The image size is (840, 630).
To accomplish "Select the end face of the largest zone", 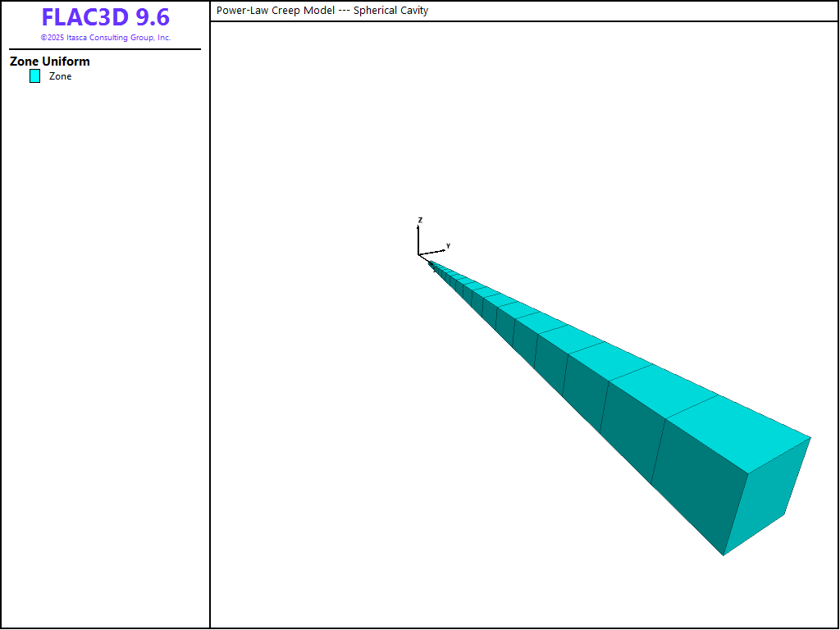I will coord(766,495).
